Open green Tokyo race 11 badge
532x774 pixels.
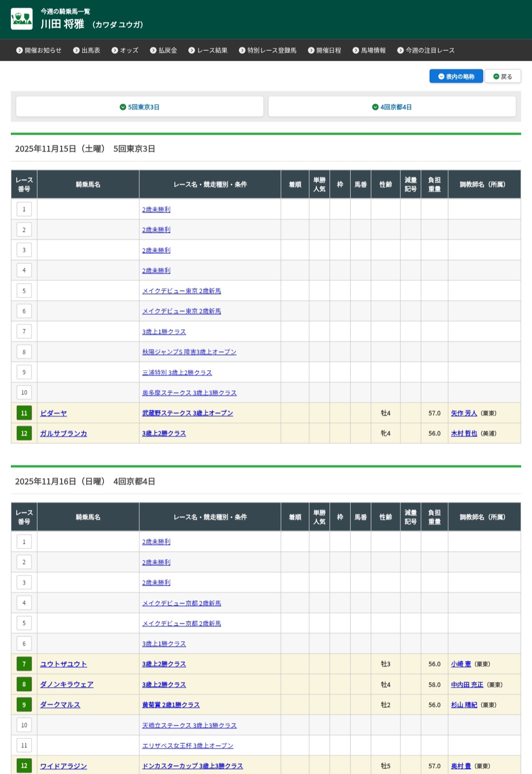[x=24, y=413]
